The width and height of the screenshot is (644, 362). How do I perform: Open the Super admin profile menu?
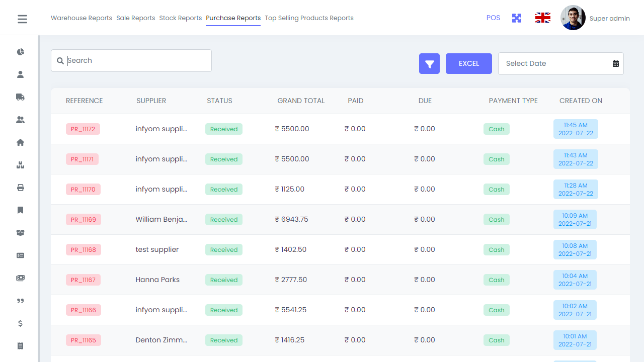pos(595,18)
